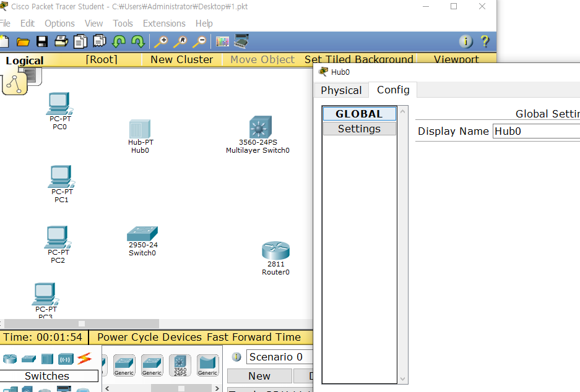Zoom out with the minus magnifier

point(200,42)
